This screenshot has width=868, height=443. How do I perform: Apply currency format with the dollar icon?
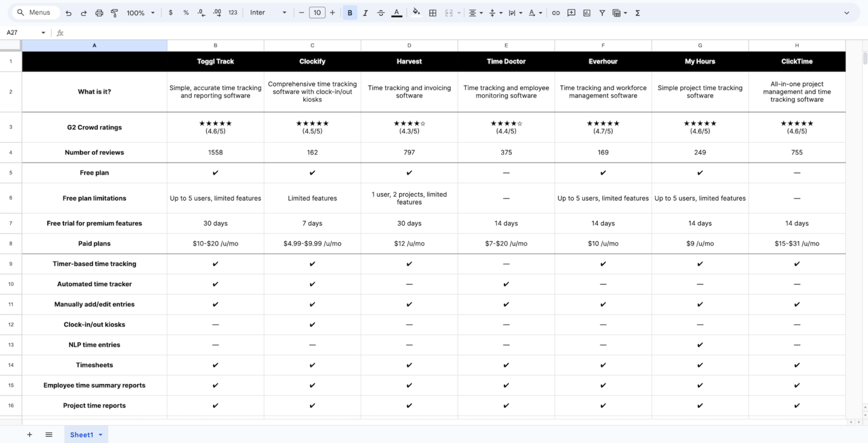point(170,12)
